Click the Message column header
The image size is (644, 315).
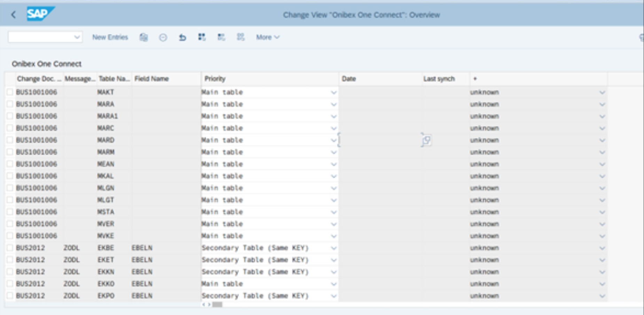(x=80, y=79)
